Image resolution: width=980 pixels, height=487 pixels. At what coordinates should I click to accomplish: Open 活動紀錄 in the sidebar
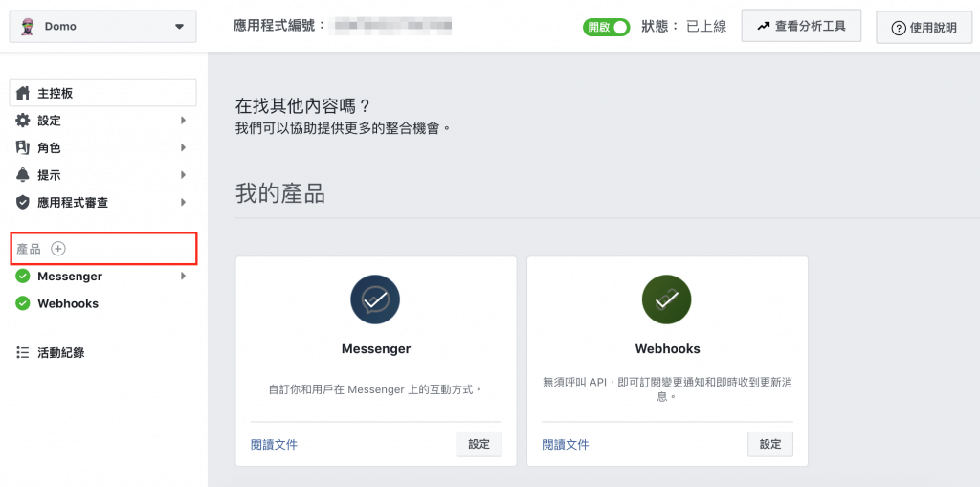[x=60, y=353]
